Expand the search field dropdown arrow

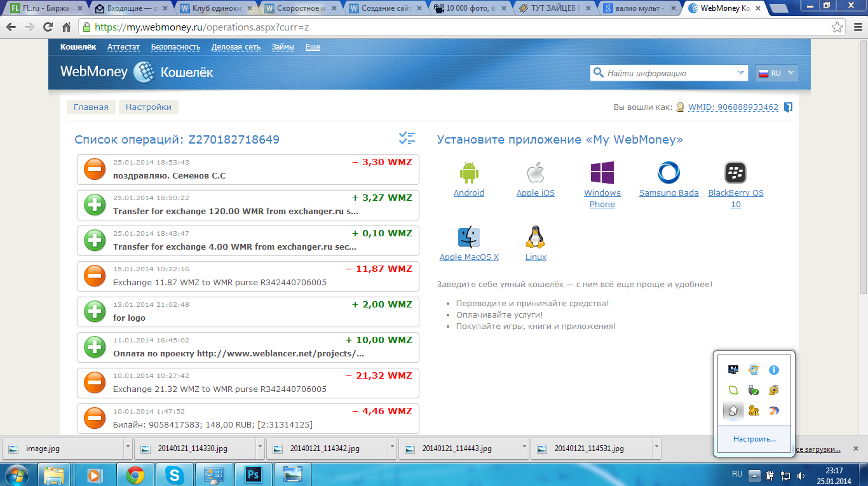[741, 73]
